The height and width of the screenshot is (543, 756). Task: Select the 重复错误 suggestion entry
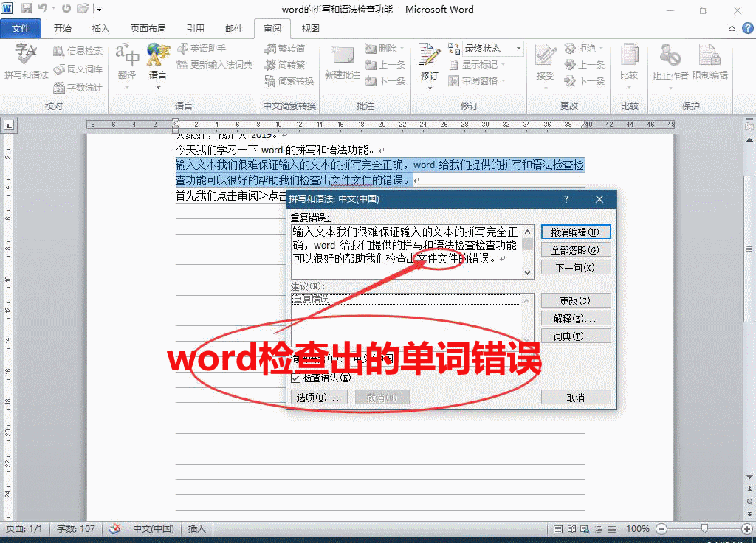pos(406,300)
